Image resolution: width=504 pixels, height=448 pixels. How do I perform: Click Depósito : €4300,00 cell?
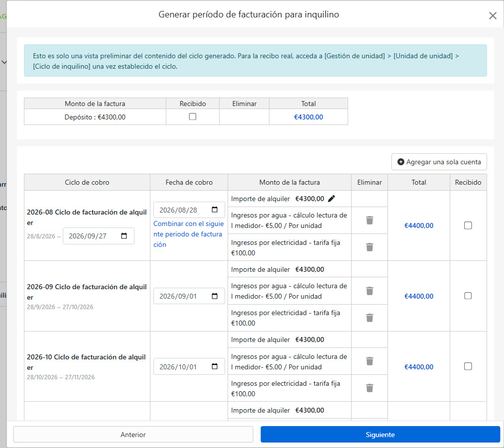[x=95, y=117]
